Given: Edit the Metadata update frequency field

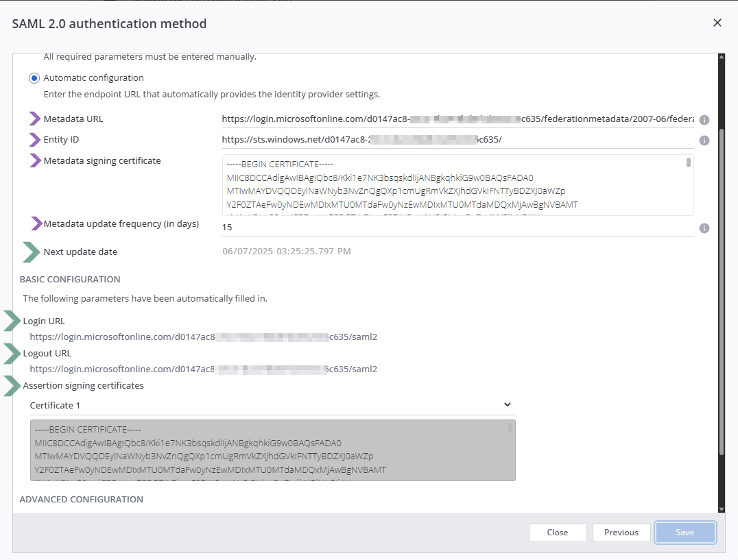Looking at the screenshot, I should 457,226.
